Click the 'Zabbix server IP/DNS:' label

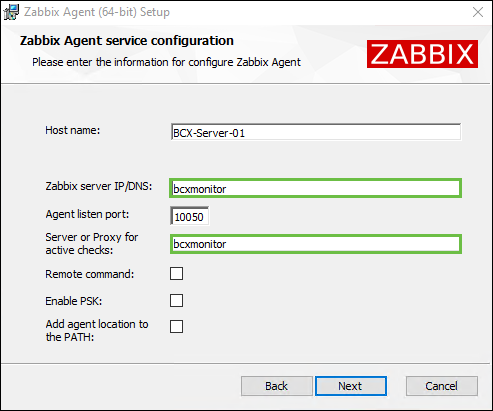click(99, 186)
